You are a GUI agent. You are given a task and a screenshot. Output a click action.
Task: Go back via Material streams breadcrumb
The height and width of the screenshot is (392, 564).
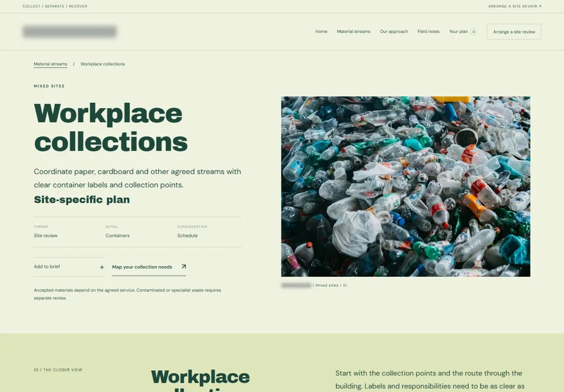click(x=51, y=64)
